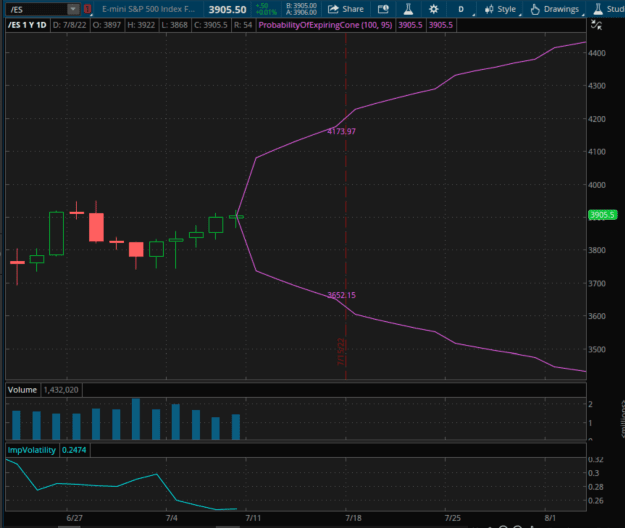625x528 pixels.
Task: Click the last green candle at cone origin
Action: [x=236, y=217]
